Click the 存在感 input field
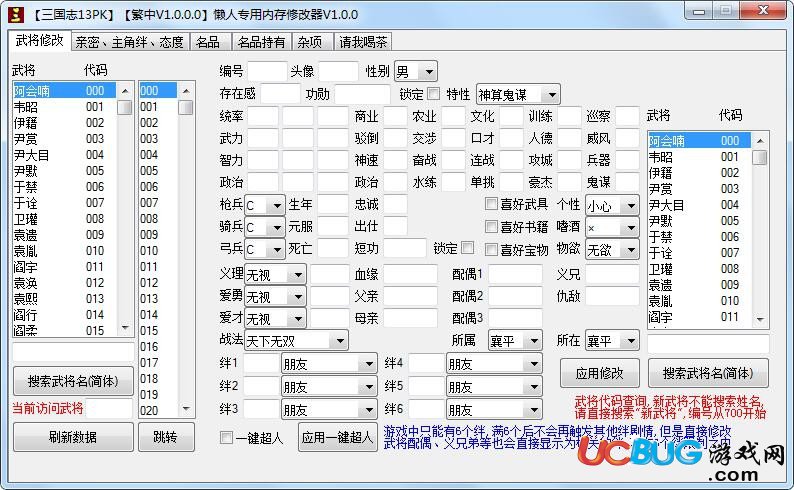The height and width of the screenshot is (490, 794). pos(280,94)
